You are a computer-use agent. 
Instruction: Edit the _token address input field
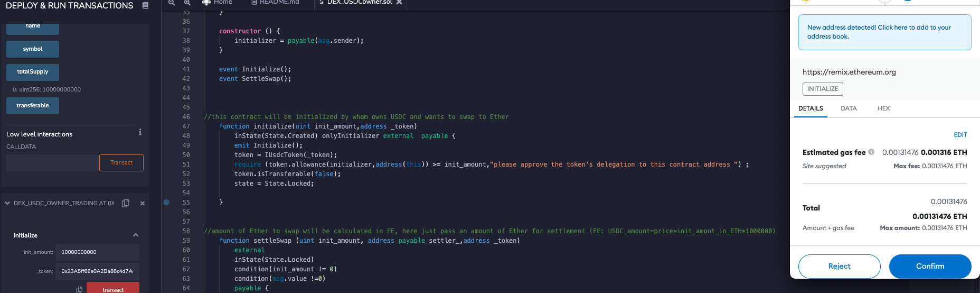(97, 271)
